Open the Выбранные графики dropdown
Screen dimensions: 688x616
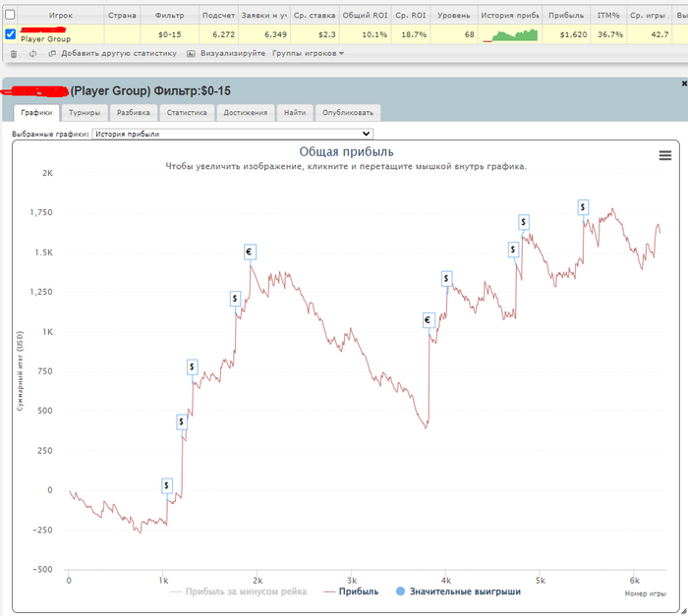pos(233,134)
